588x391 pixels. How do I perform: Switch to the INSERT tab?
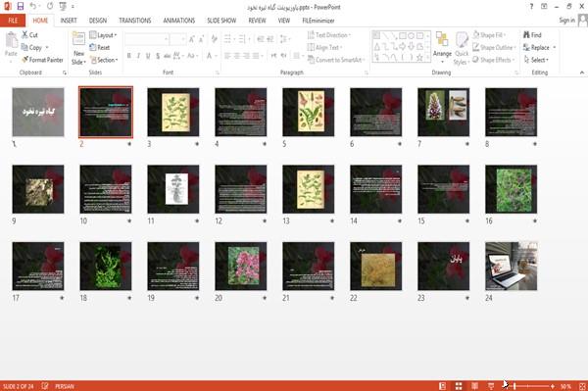click(69, 21)
